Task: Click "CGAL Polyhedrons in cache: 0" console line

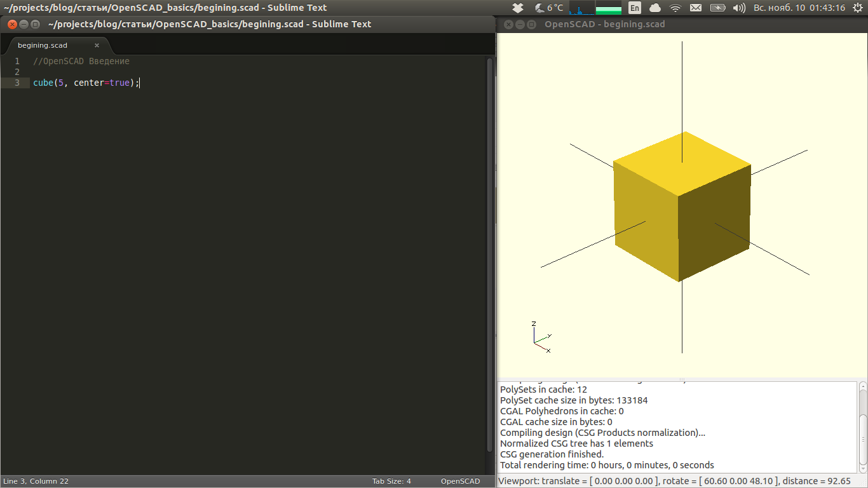Action: 562,411
